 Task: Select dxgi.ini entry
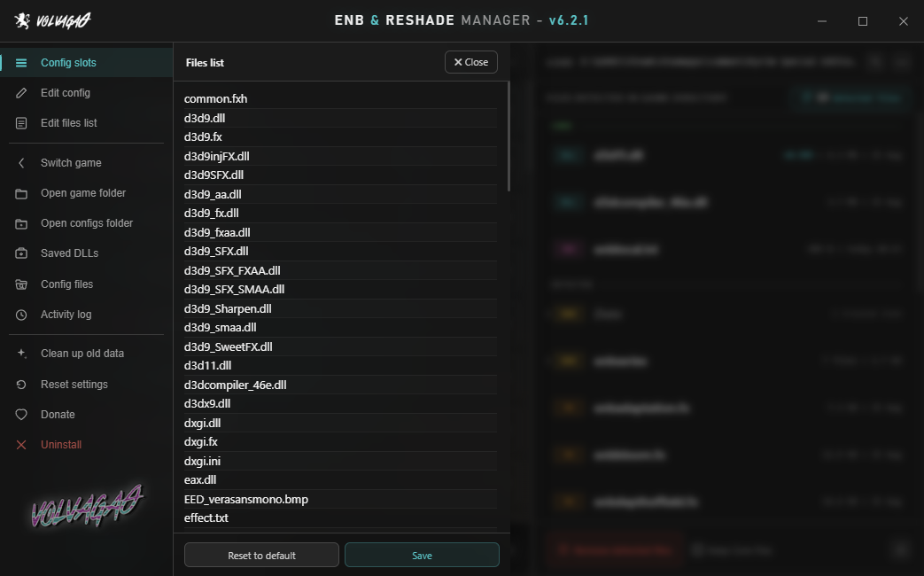pos(340,461)
